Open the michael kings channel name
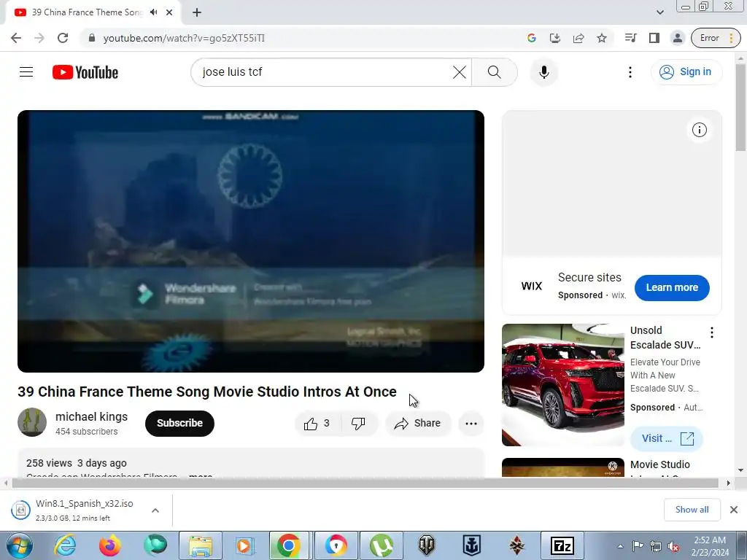The height and width of the screenshot is (560, 747). click(x=91, y=416)
